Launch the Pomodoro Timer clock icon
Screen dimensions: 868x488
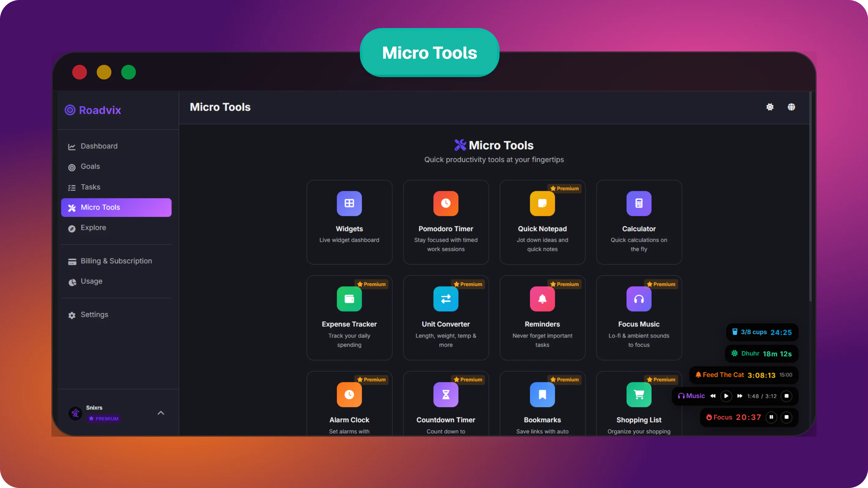pyautogui.click(x=446, y=203)
